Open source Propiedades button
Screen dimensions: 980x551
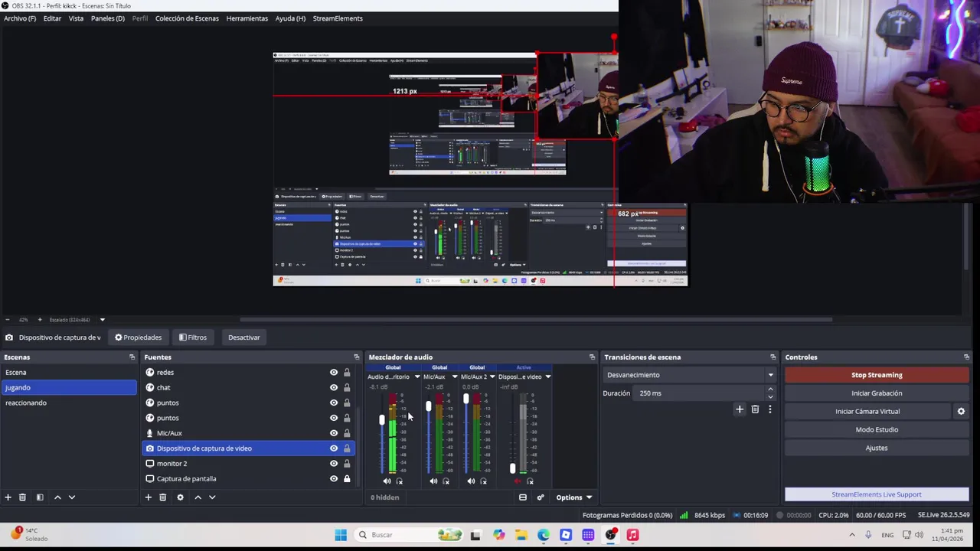pos(139,337)
